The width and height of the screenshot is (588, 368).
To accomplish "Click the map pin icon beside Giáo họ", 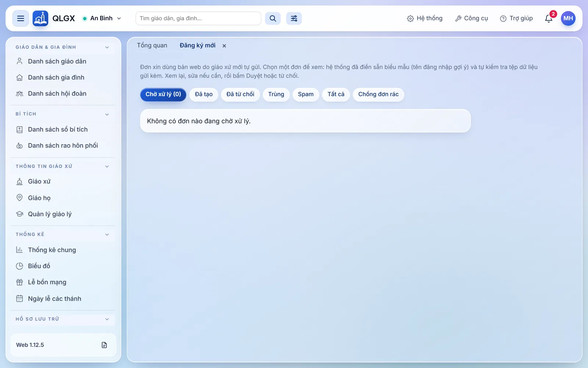I will coord(19,198).
